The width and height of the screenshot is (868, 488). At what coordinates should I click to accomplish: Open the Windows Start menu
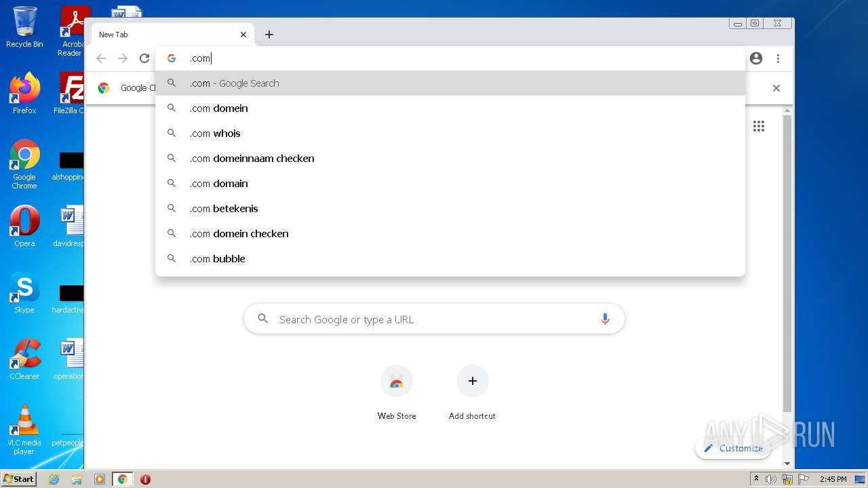pyautogui.click(x=18, y=479)
